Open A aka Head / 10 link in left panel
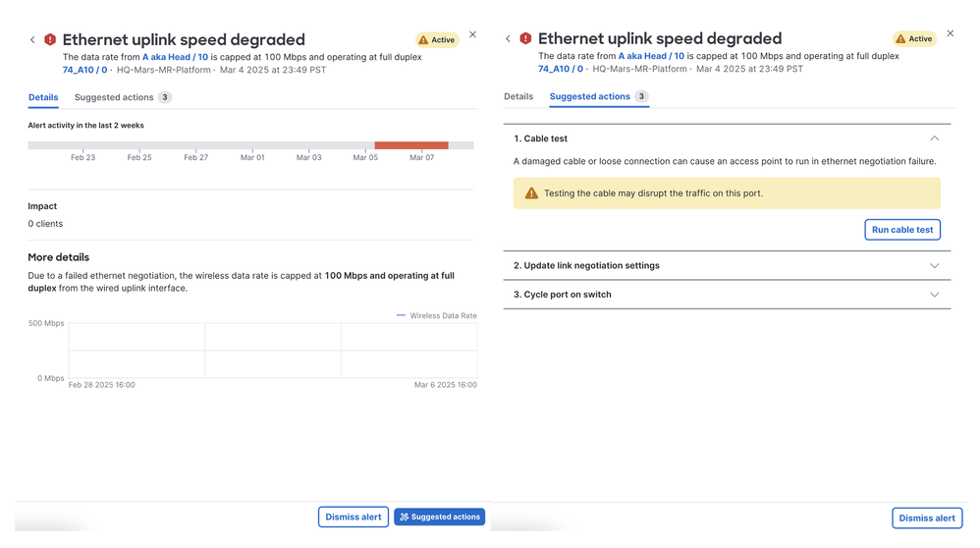 pos(175,57)
